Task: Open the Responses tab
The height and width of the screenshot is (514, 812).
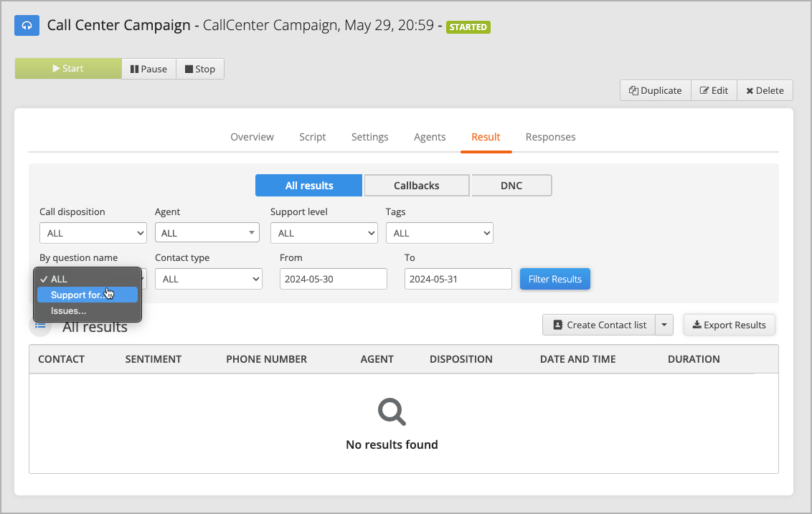Action: pyautogui.click(x=550, y=137)
